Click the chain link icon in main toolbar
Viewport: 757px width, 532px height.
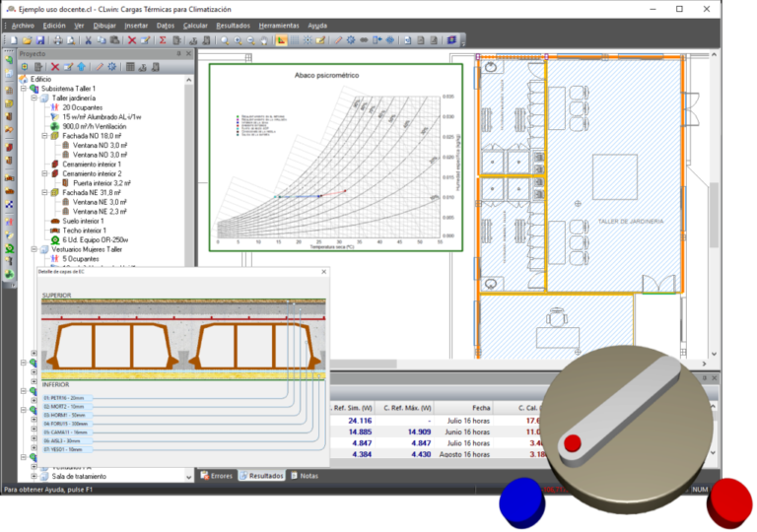point(364,40)
